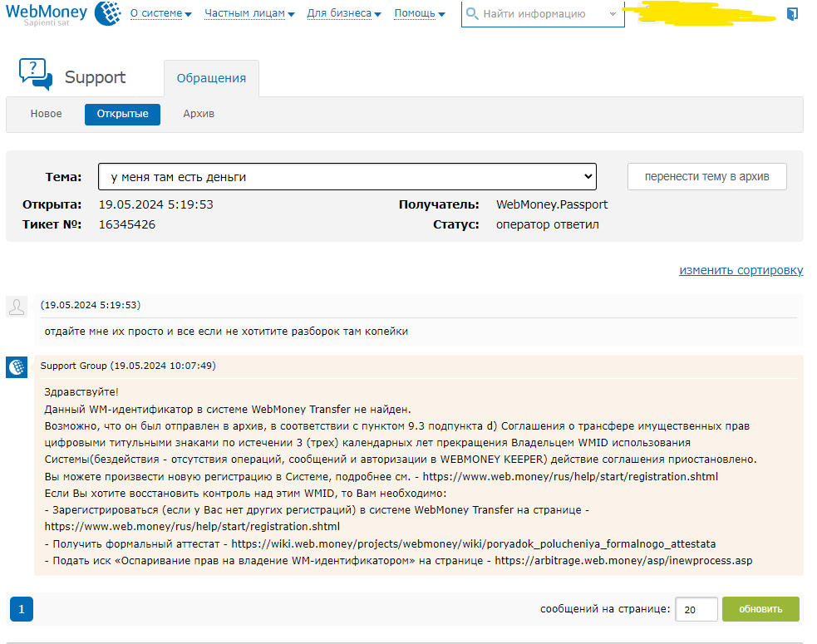Screen dimensions: 817x644
Task: Switch to the Архив tab
Action: click(x=199, y=114)
